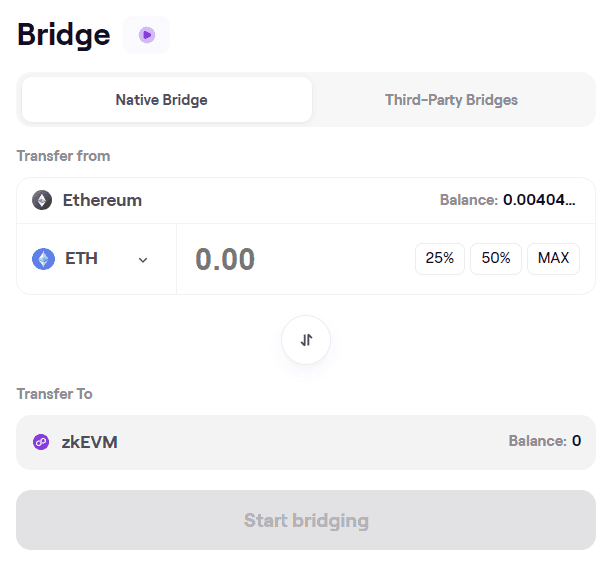The image size is (605, 565).
Task: Switch to Third-Party Bridges tab
Action: [x=451, y=100]
